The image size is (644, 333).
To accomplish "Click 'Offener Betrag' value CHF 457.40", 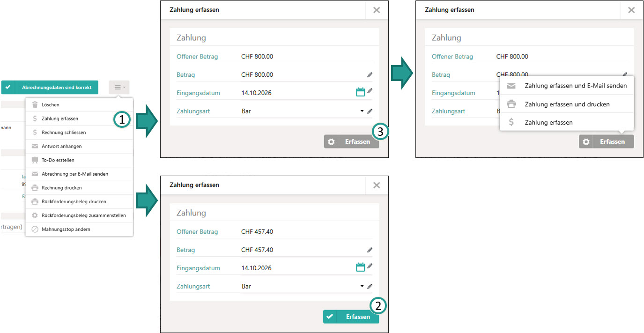I will click(257, 232).
